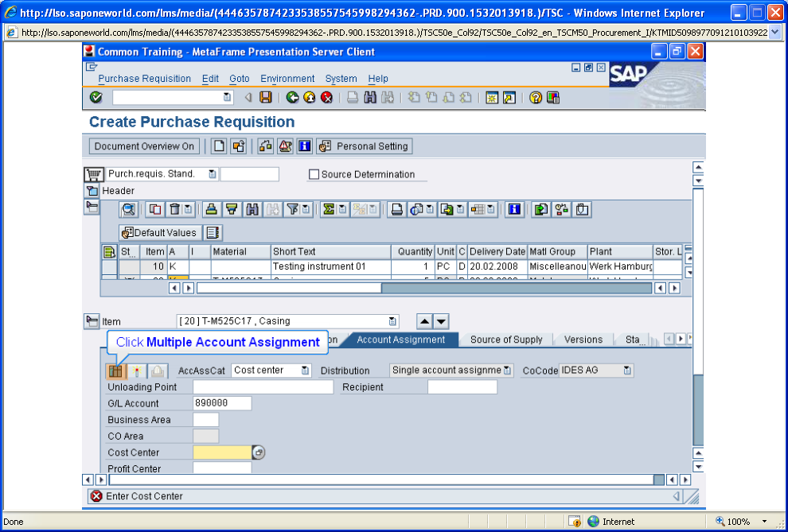The image size is (788, 532).
Task: Open the System menu
Action: coord(341,79)
